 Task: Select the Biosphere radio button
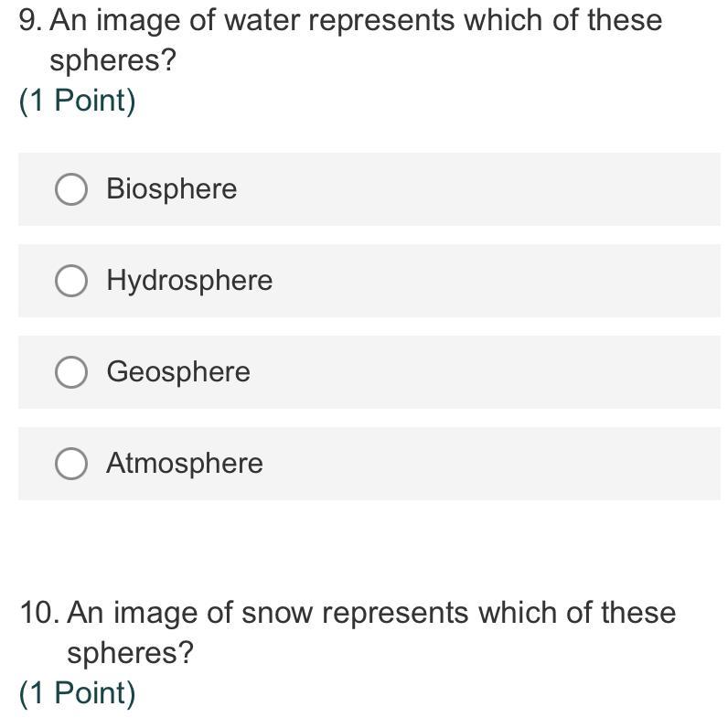coord(71,189)
